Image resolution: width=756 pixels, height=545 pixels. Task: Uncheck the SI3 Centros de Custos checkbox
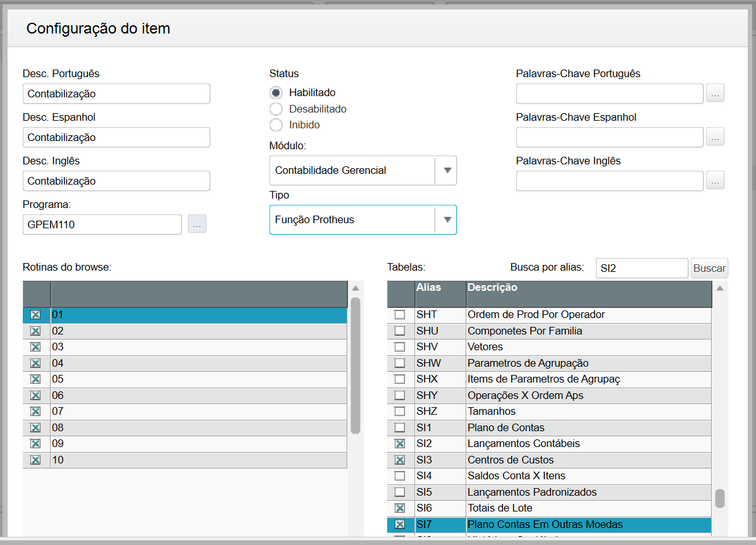click(400, 460)
